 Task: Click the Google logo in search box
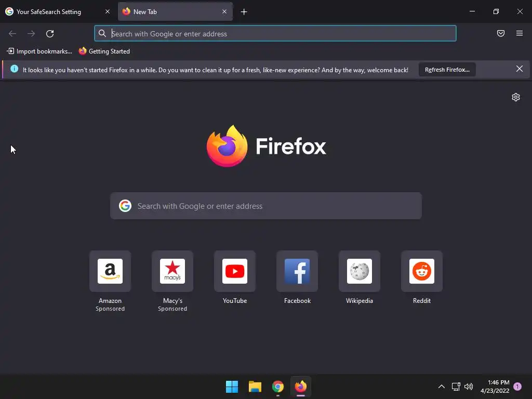125,206
